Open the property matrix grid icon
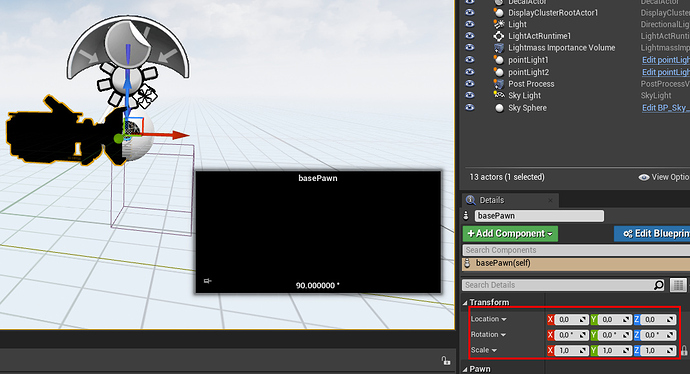 678,285
